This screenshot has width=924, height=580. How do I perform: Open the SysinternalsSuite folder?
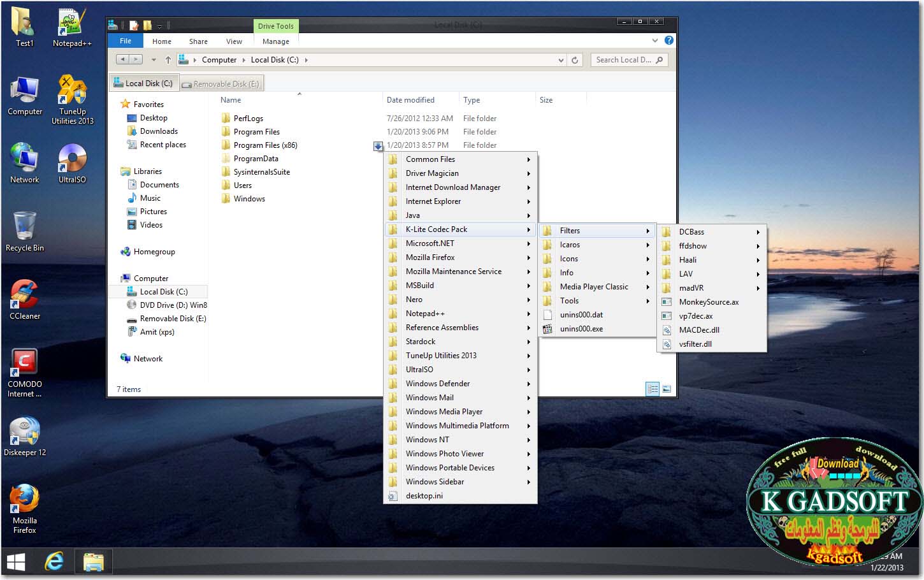click(x=261, y=172)
